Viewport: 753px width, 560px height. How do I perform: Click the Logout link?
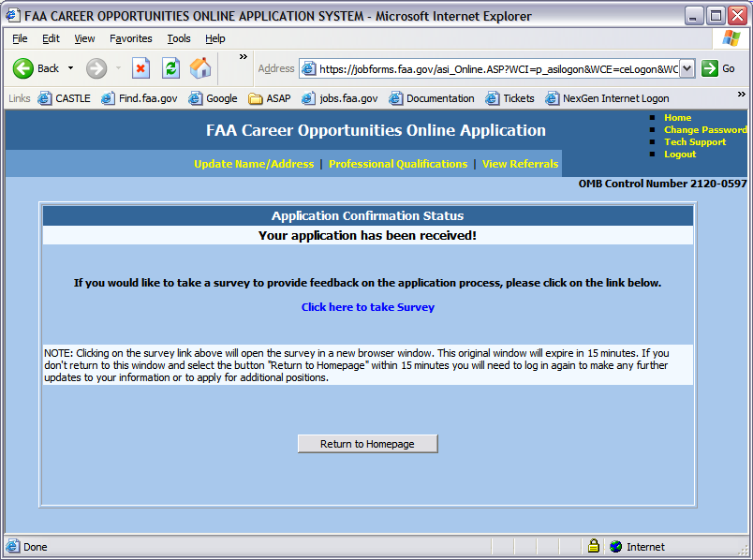coord(680,155)
